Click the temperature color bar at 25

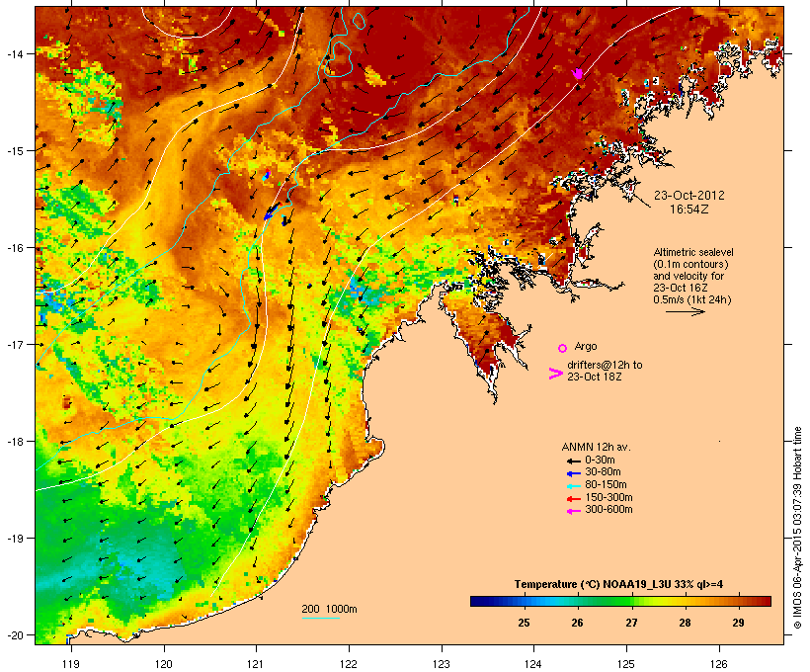tap(524, 601)
